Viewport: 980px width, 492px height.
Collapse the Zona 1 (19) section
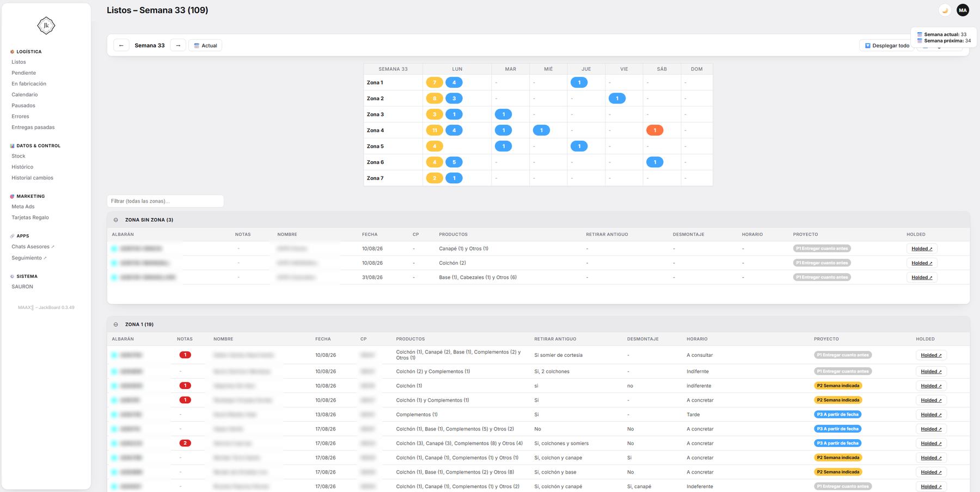(x=116, y=325)
